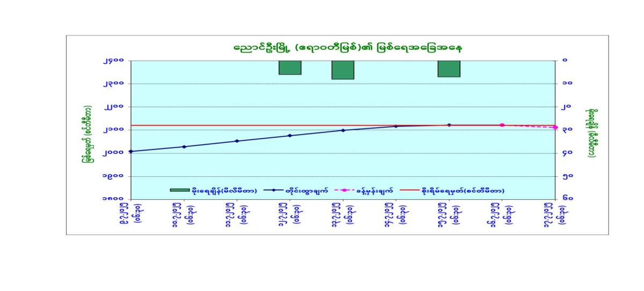This screenshot has height=291, width=644.
Task: Select the tallest green rainfall bar
Action: (x=342, y=70)
